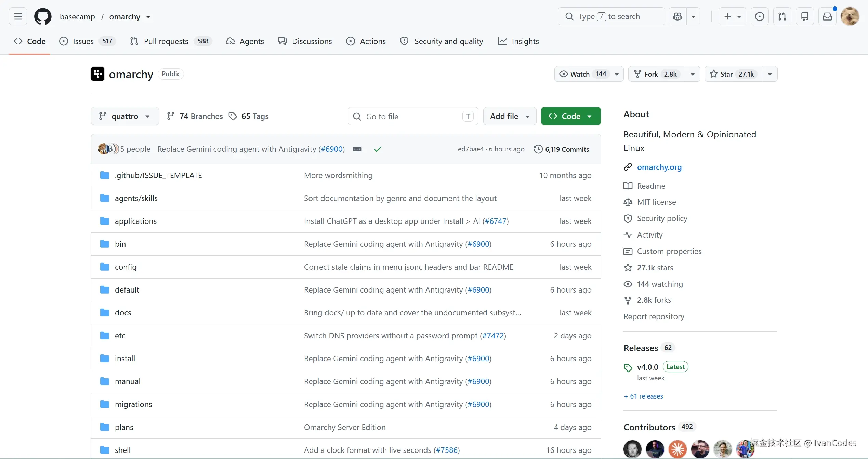This screenshot has width=868, height=459.
Task: Click the link icon beside omarchy.org
Action: pos(628,167)
